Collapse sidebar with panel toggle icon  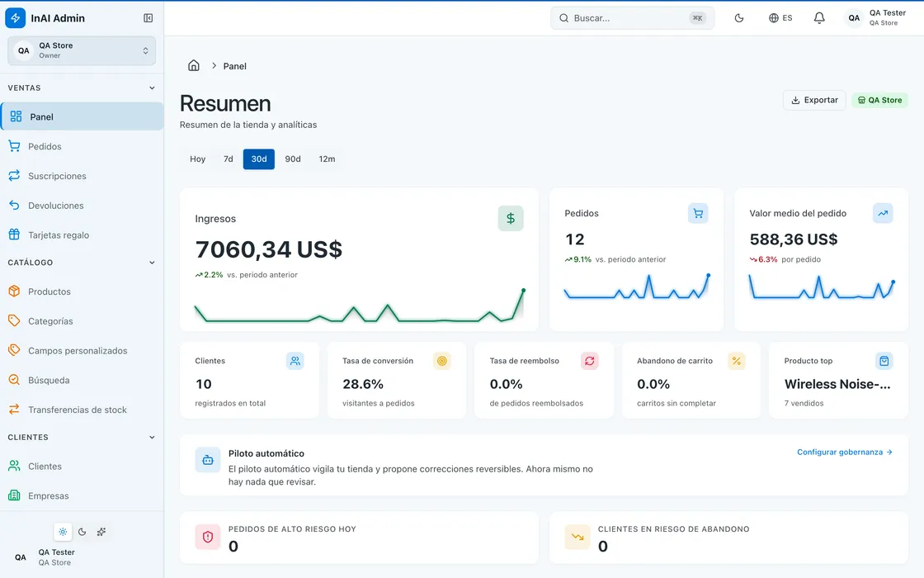[148, 18]
